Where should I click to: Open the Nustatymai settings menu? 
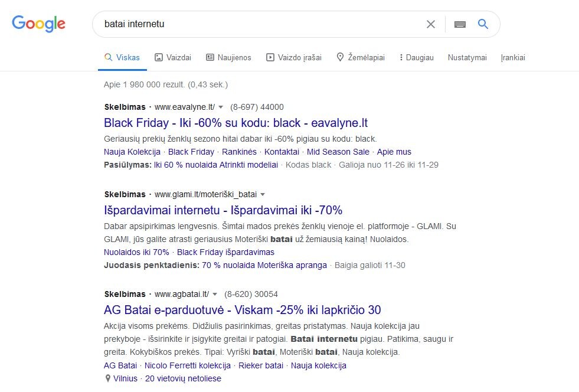pyautogui.click(x=467, y=57)
